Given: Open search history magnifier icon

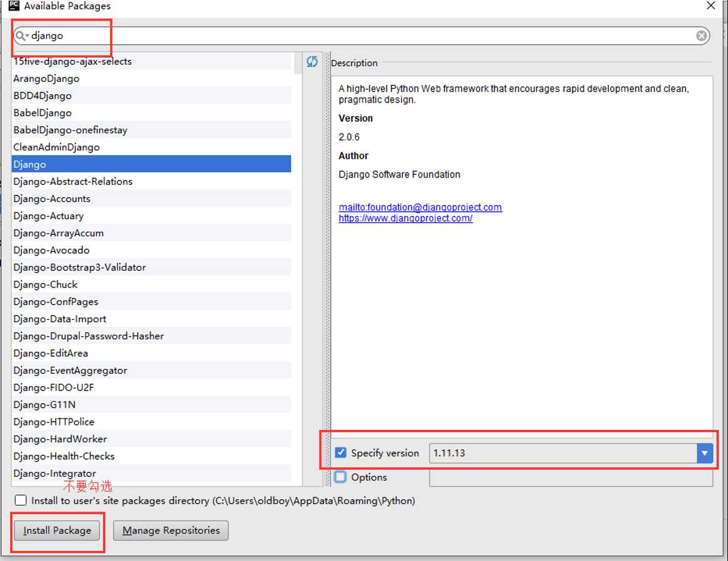Looking at the screenshot, I should (x=21, y=36).
